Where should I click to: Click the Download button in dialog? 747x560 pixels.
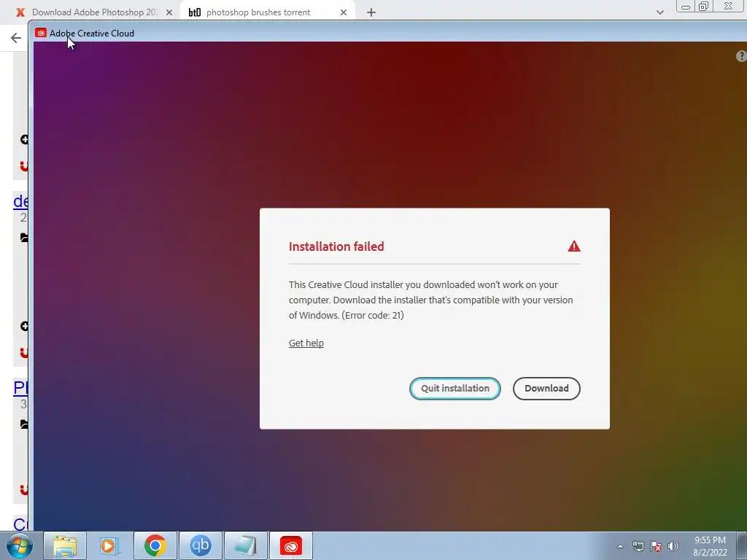pyautogui.click(x=546, y=389)
